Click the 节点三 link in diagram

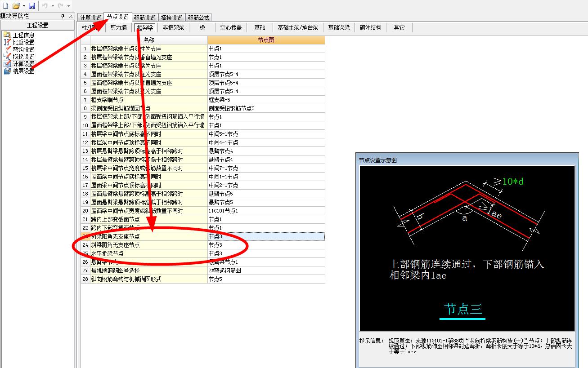463,309
